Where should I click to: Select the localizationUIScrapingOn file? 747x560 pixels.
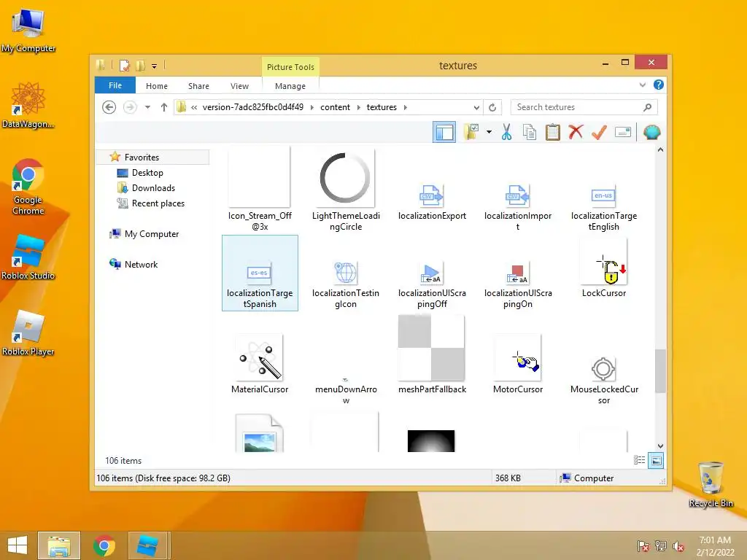click(x=518, y=284)
